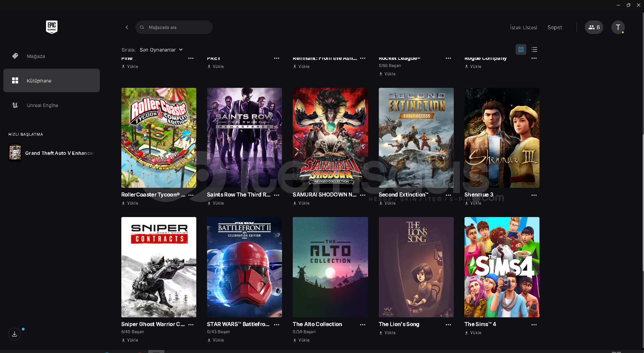Open the profile avatar T menu
Viewport: 644px width, 353px height.
point(618,27)
